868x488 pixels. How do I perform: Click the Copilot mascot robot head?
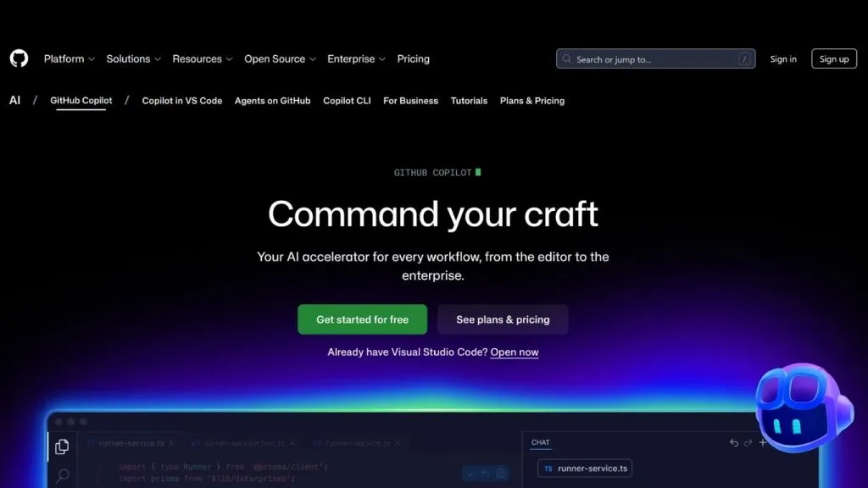tap(804, 408)
